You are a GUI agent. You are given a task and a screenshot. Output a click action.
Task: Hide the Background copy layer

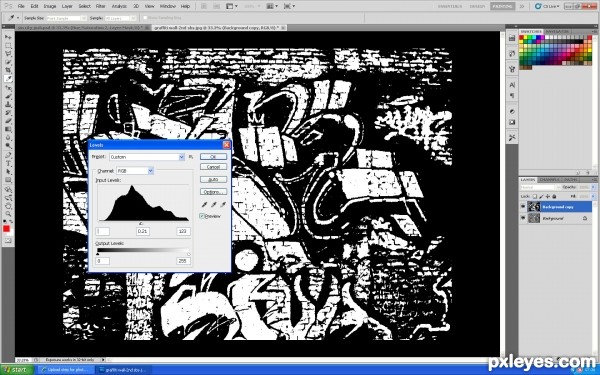(x=523, y=207)
